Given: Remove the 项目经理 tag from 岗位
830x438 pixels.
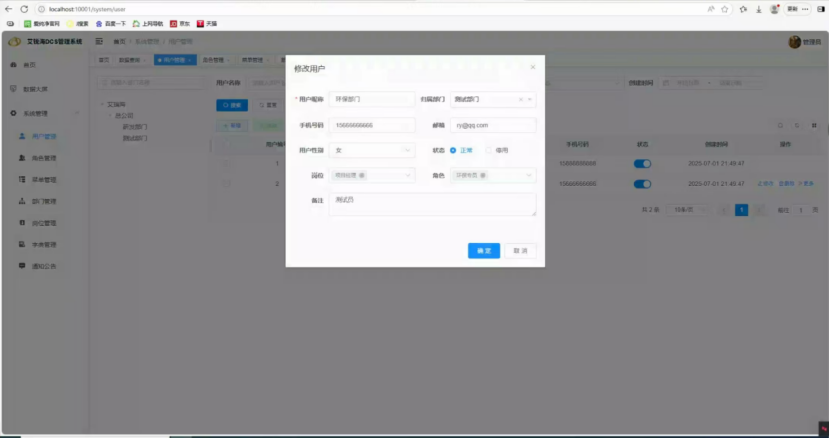Looking at the screenshot, I should coord(362,175).
